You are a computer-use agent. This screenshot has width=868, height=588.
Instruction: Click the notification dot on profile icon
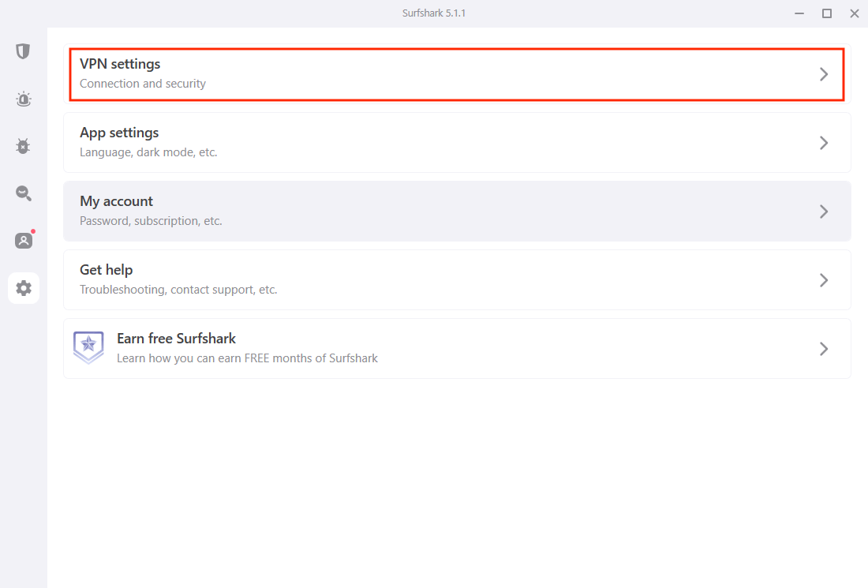click(x=32, y=232)
